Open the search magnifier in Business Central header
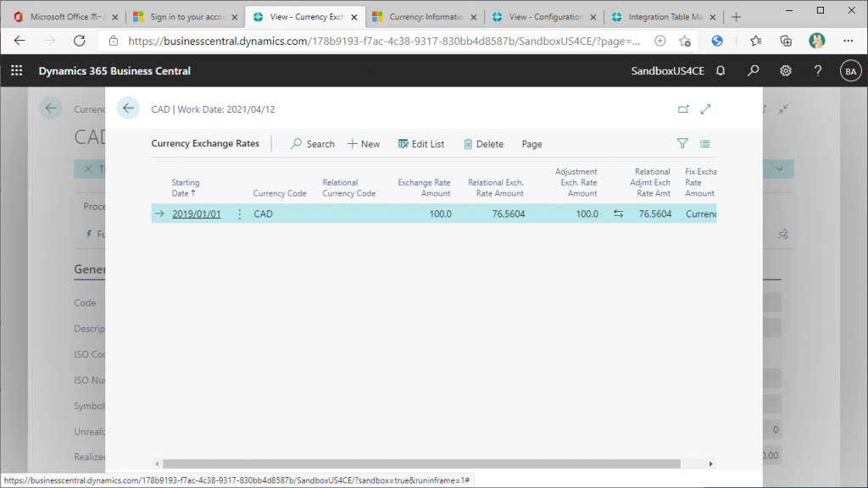Image resolution: width=868 pixels, height=488 pixels. (x=753, y=71)
